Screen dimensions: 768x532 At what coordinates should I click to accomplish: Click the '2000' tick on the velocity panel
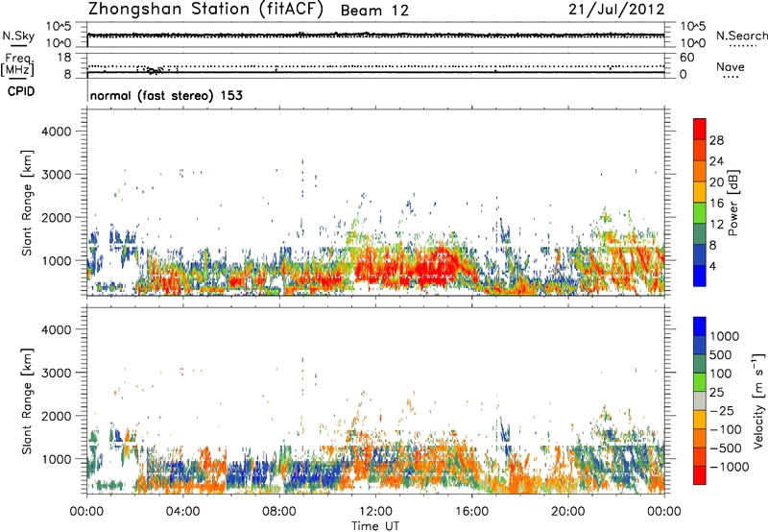pos(56,416)
